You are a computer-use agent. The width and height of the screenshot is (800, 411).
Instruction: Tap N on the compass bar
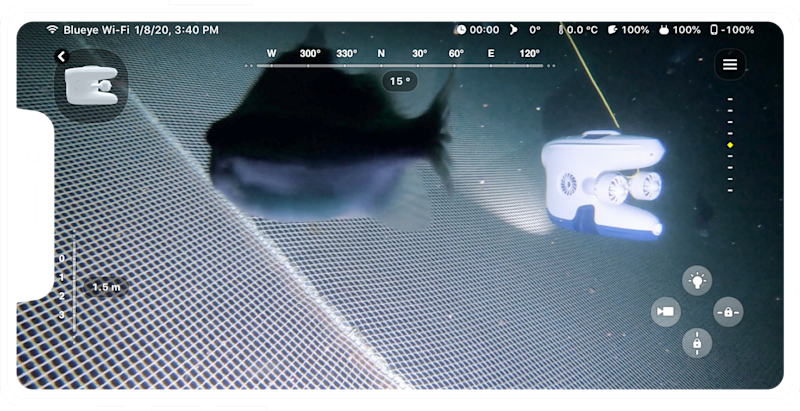pos(381,54)
